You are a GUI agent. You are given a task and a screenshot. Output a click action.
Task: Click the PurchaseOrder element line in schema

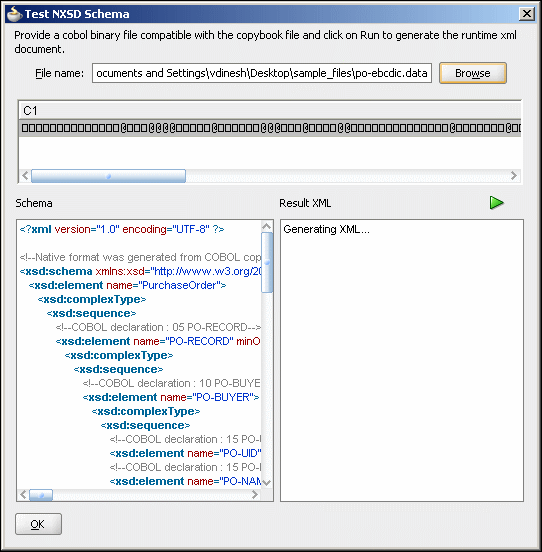tap(127, 285)
